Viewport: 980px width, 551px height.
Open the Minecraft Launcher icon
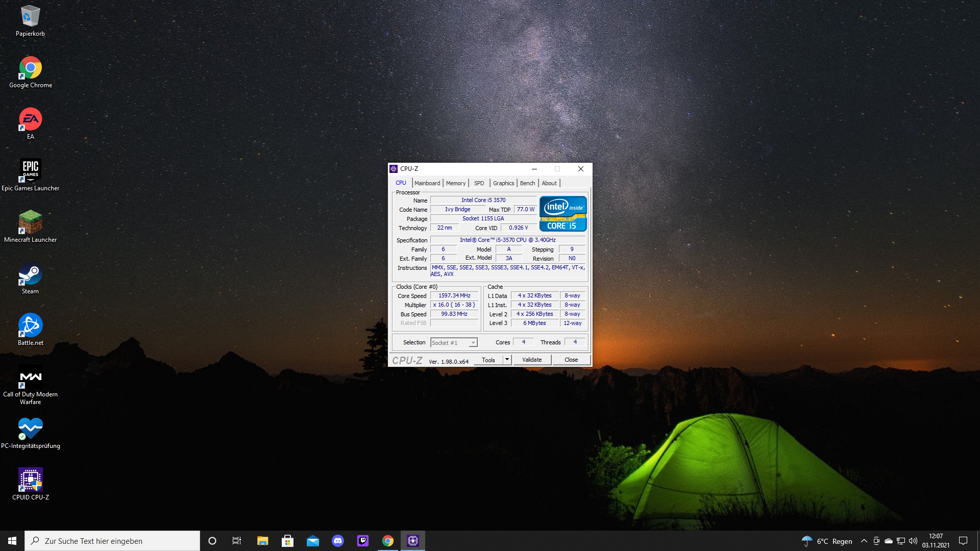(x=30, y=222)
